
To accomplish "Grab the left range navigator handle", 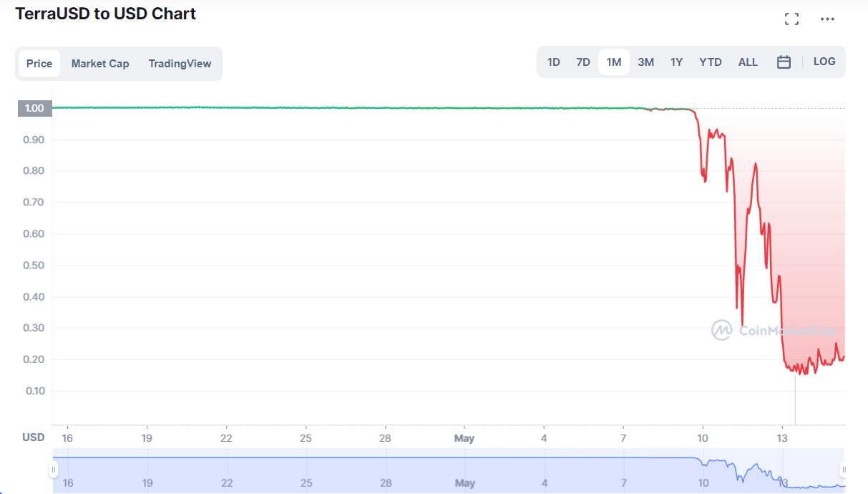I will click(x=53, y=470).
